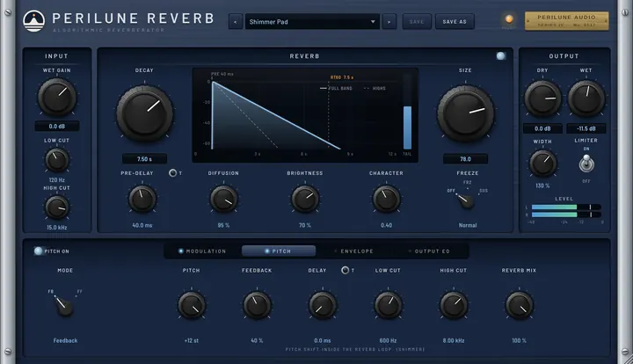Edit the Decay 7.50 s value field
The image size is (633, 364).
coord(144,159)
